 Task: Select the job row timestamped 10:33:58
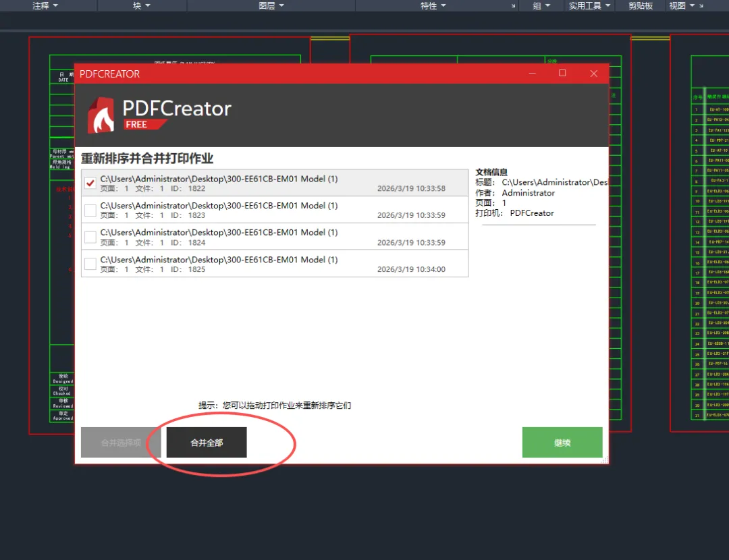pos(275,183)
